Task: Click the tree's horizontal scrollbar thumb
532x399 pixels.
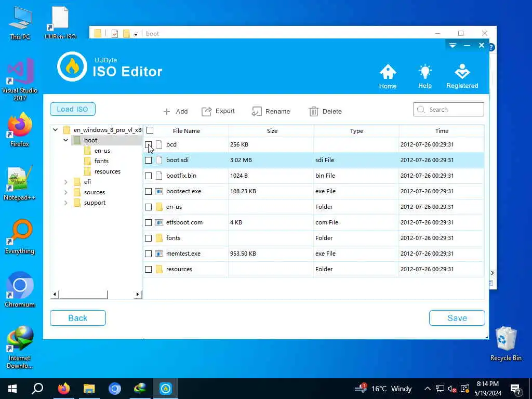Action: (83, 294)
